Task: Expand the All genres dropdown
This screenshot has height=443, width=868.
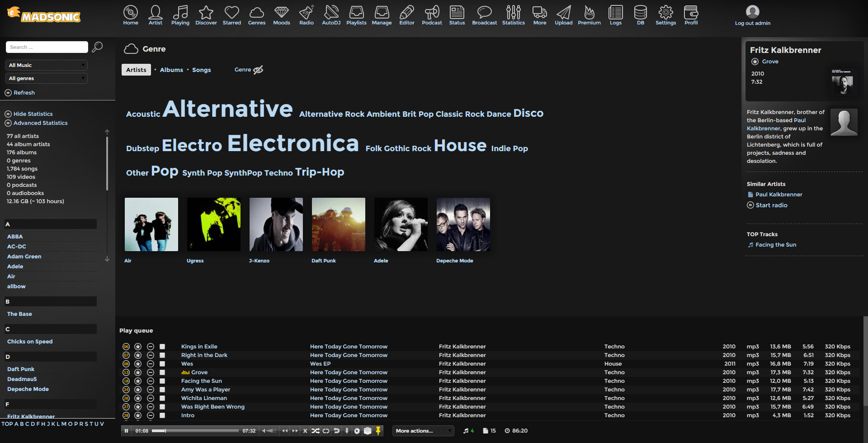Action: click(x=47, y=78)
